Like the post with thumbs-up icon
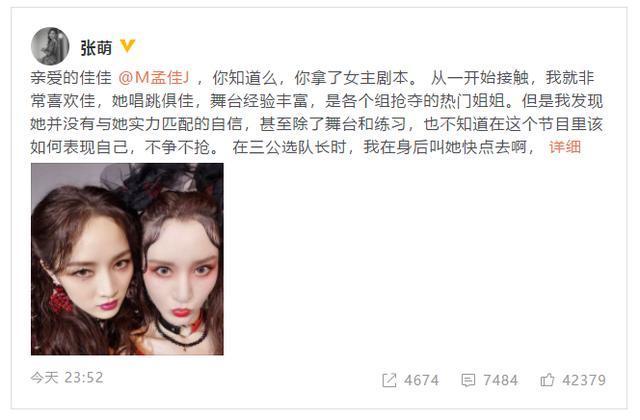 [547, 380]
